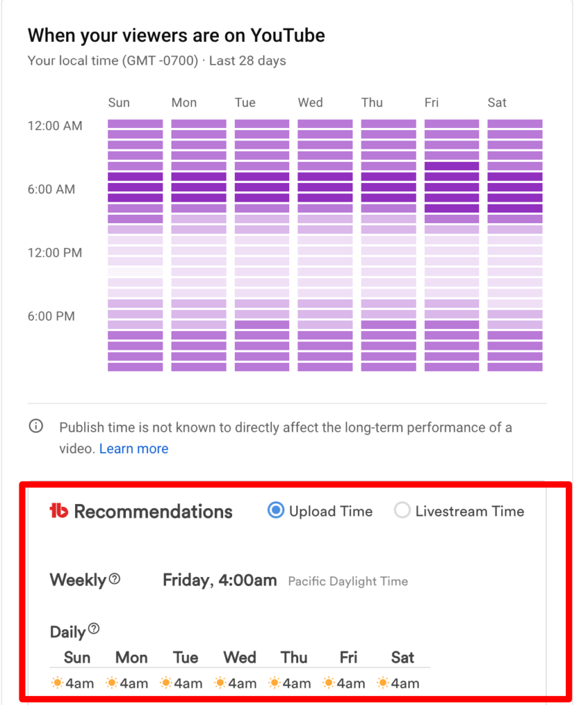Click the info icon beside publish time note

35,427
